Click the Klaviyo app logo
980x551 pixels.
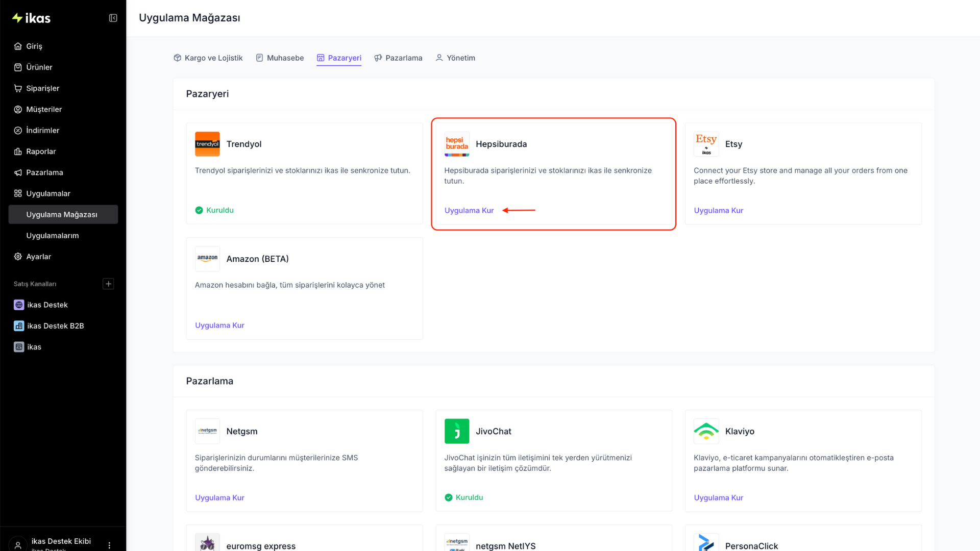point(706,431)
